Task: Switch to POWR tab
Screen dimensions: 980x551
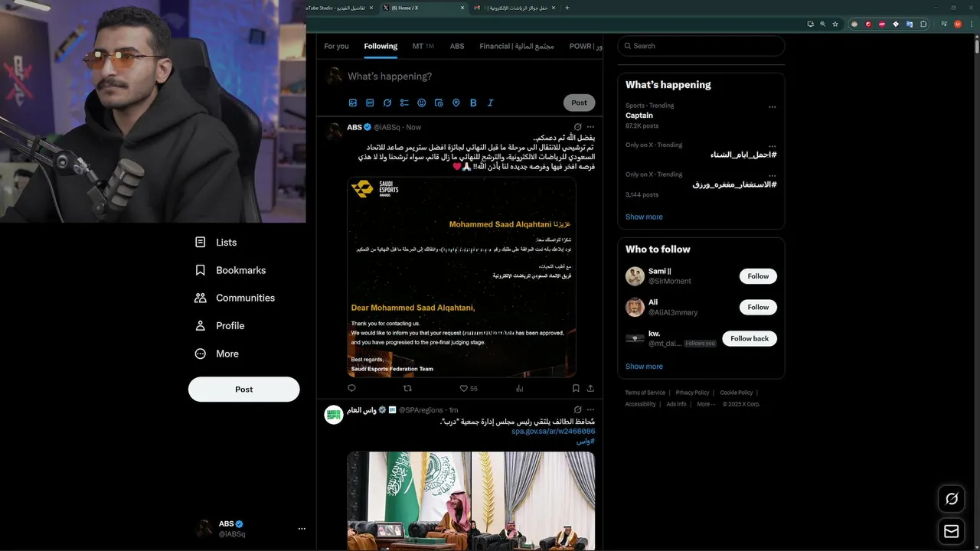Action: (x=584, y=46)
